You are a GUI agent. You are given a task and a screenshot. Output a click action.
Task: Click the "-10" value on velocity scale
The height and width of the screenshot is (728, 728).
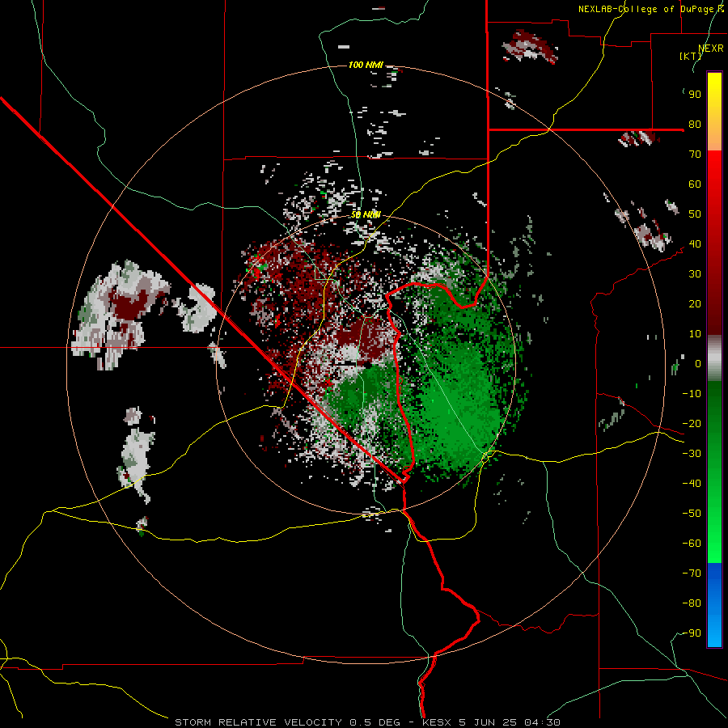pos(692,394)
